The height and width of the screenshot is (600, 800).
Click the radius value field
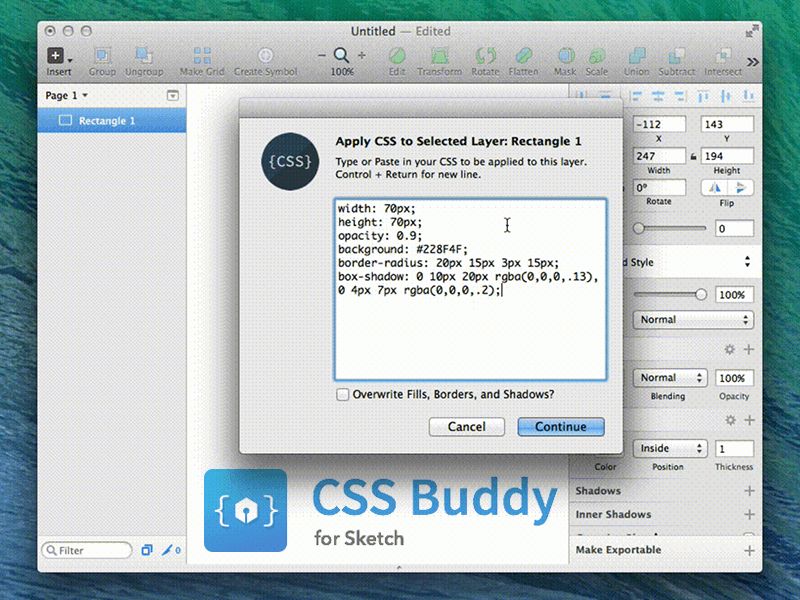coord(734,229)
